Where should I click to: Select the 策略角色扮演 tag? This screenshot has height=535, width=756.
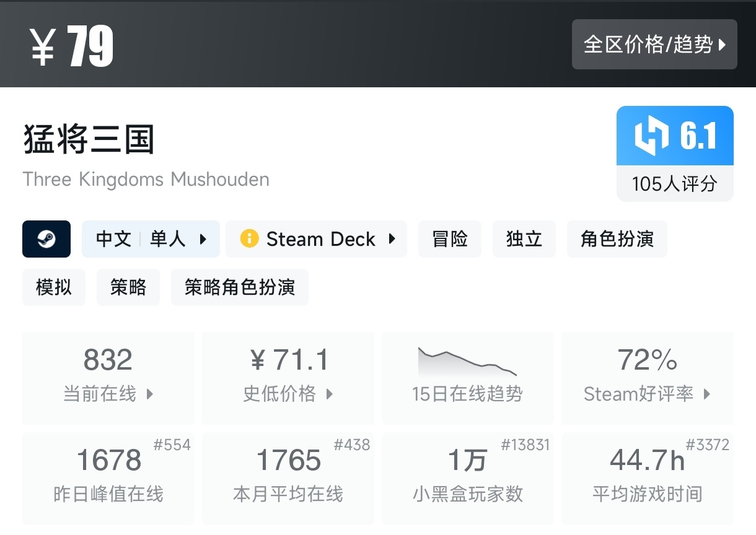click(240, 287)
